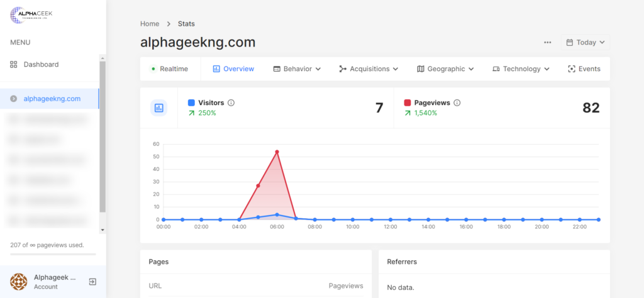Click the pageviews usage progress bar
Viewport: 644px width, 298px height.
[53, 255]
